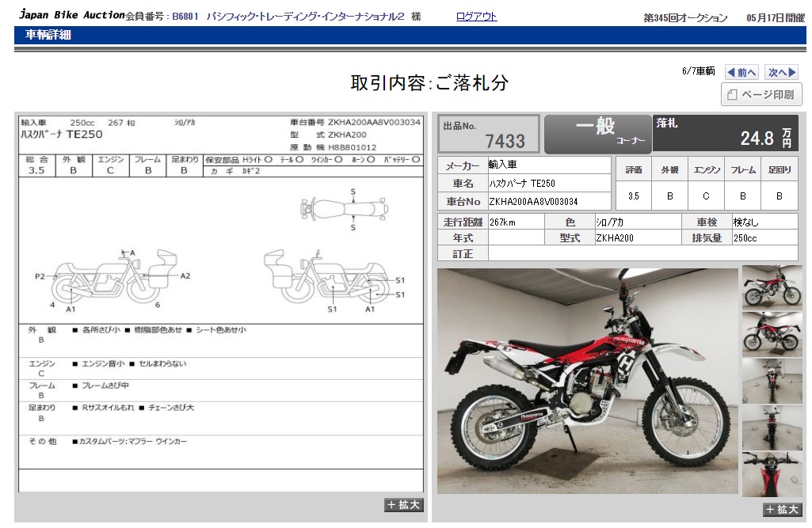The height and width of the screenshot is (528, 812).
Task: Click the 落札 24.8万円 price box
Action: tap(725, 134)
